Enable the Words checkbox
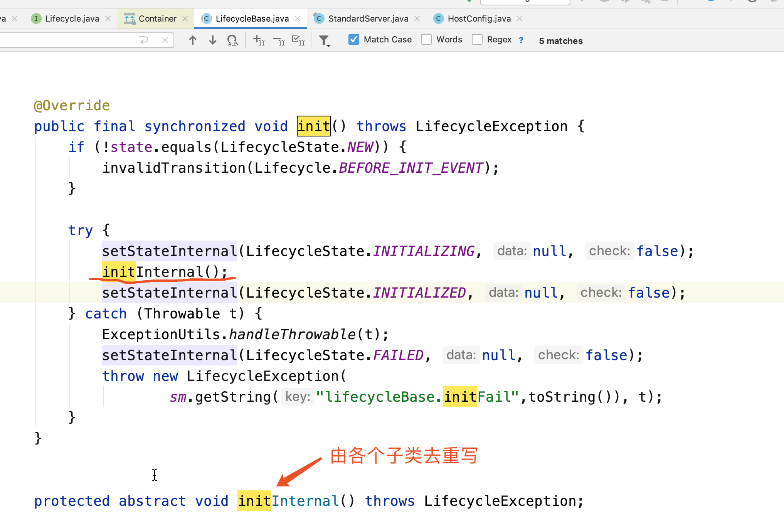 coord(426,39)
